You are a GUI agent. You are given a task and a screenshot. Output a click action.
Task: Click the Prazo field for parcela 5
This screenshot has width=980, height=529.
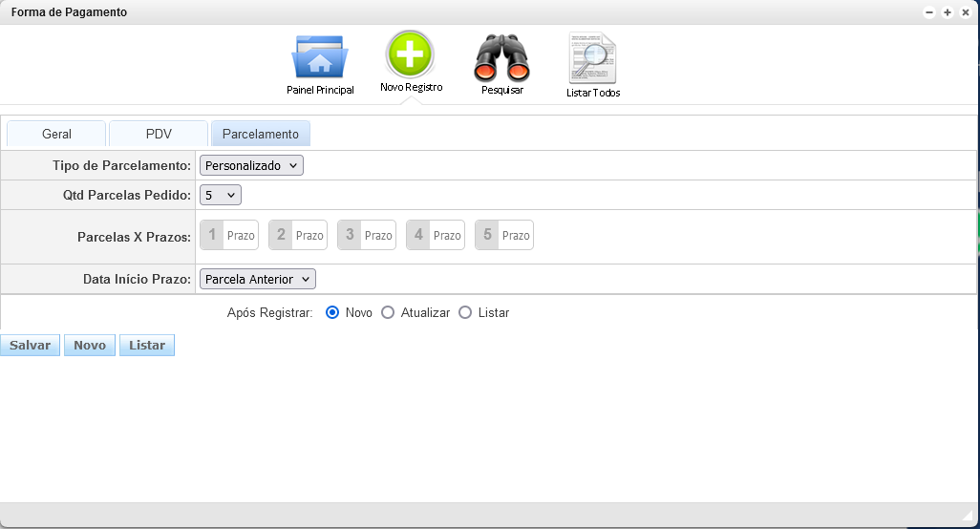pos(516,235)
